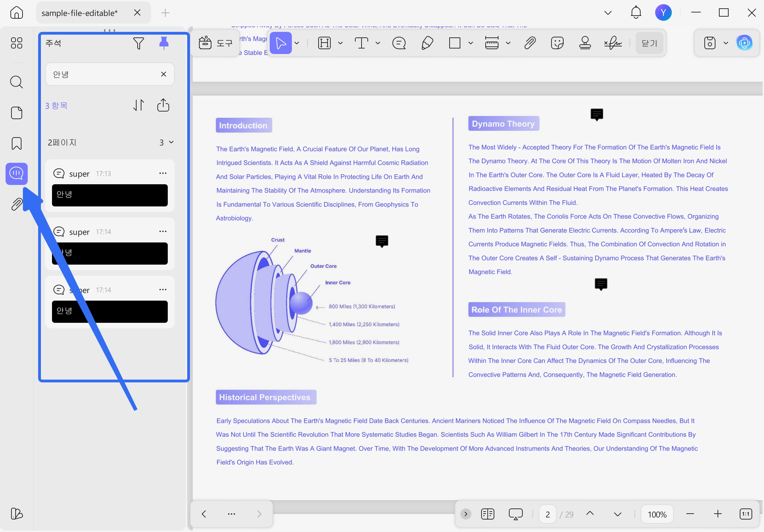Click the bottom-left sidebar document-edit icon
The width and height of the screenshot is (764, 532).
click(17, 513)
